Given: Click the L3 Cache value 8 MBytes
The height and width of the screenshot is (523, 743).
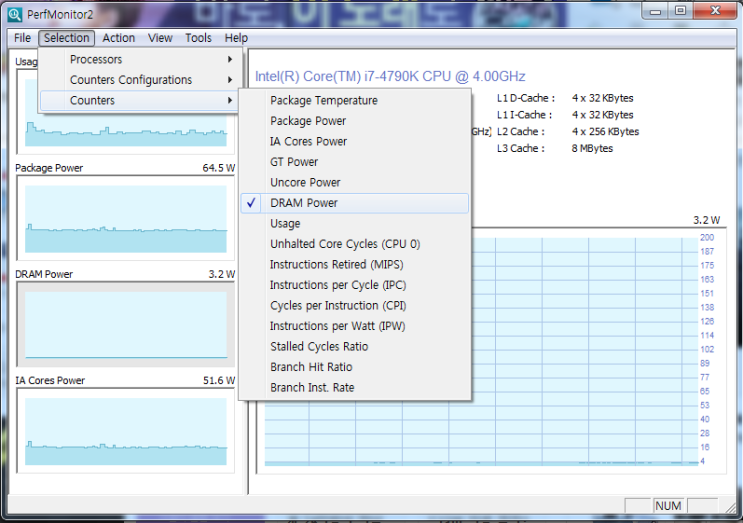Looking at the screenshot, I should (592, 148).
